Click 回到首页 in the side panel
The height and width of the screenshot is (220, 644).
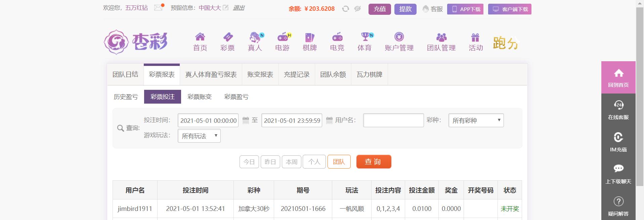click(x=618, y=77)
